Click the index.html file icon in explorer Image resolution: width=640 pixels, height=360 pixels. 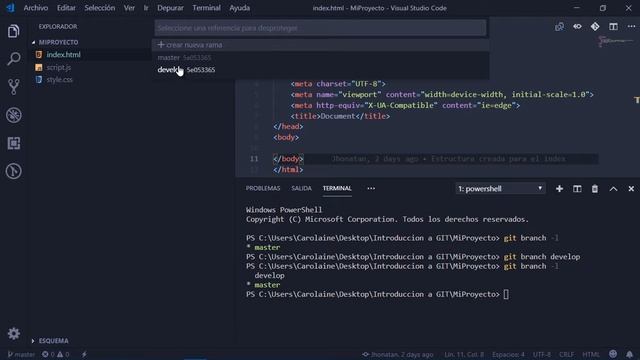(x=39, y=55)
